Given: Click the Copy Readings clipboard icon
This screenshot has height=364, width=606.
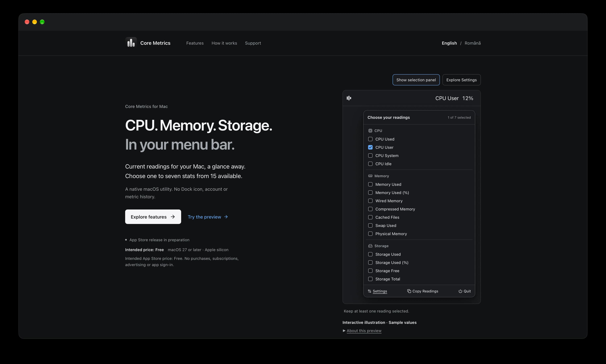Looking at the screenshot, I should (409, 291).
